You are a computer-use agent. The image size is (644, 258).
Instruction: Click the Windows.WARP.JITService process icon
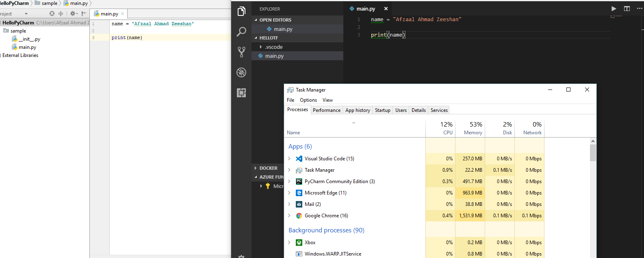coord(299,254)
